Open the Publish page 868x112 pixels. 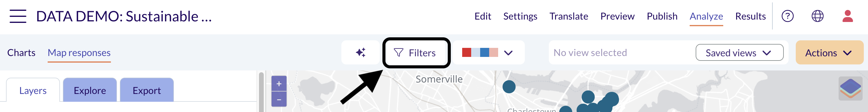tap(662, 16)
